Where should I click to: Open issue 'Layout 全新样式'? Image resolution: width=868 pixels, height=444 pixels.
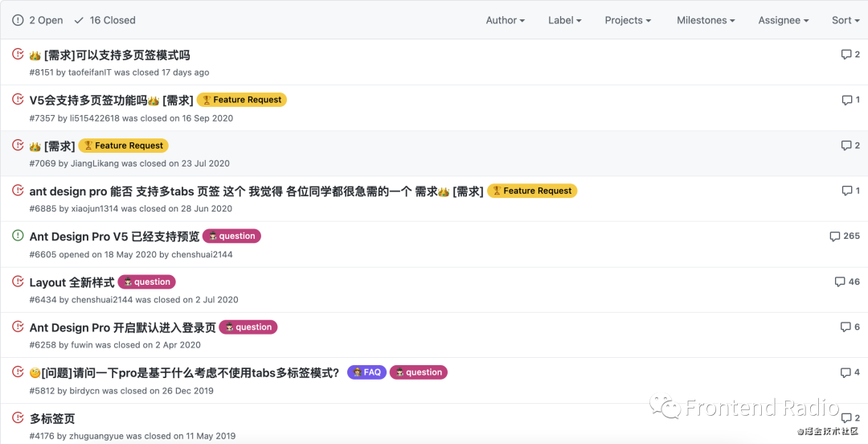click(x=72, y=282)
